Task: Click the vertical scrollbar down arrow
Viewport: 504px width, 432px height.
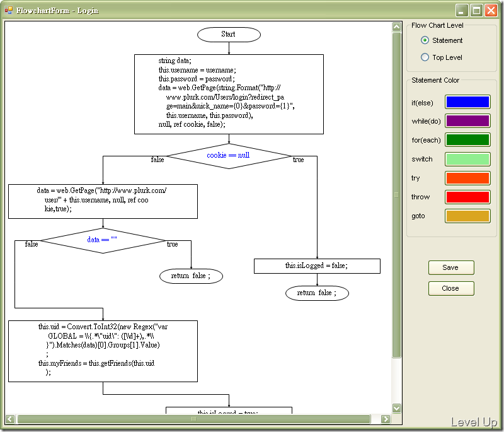Action: (x=396, y=408)
